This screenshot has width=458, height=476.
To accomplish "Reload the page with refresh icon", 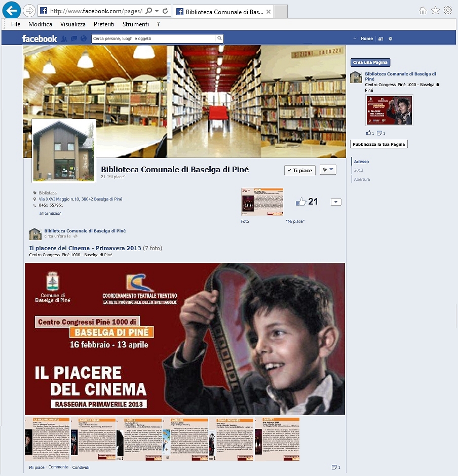I will (x=165, y=11).
